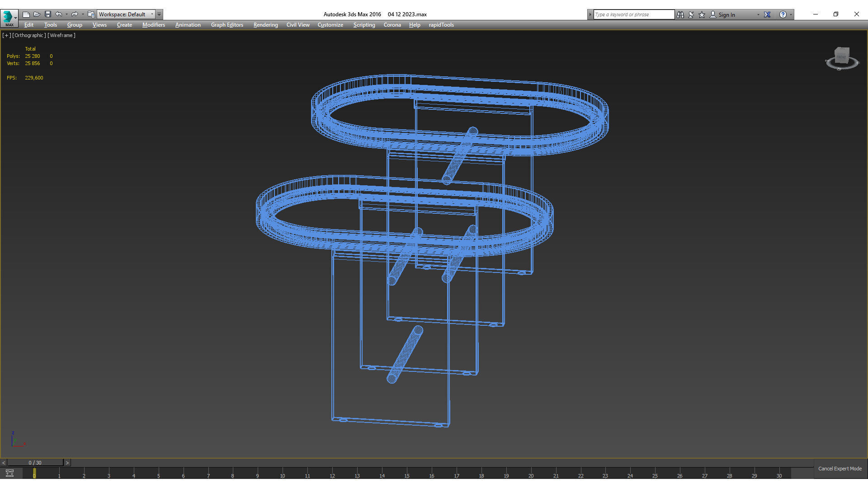Toggle the Wireframe shading viewport label

61,35
